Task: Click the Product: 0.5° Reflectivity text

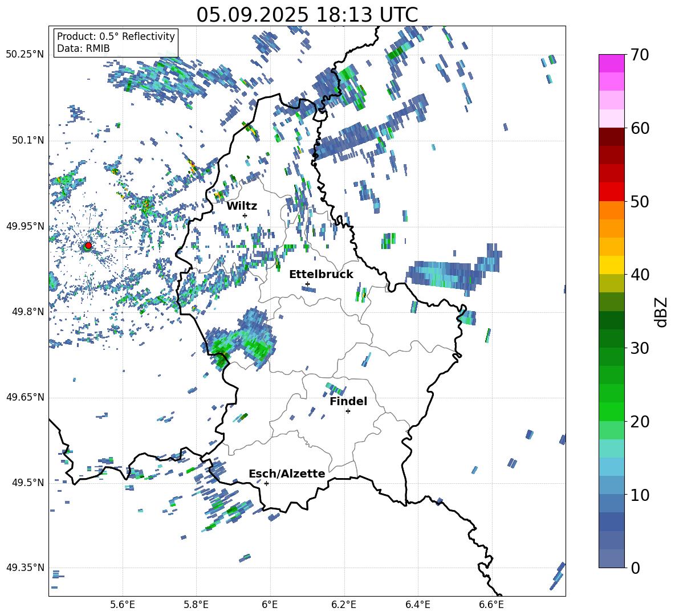Action: coord(116,36)
